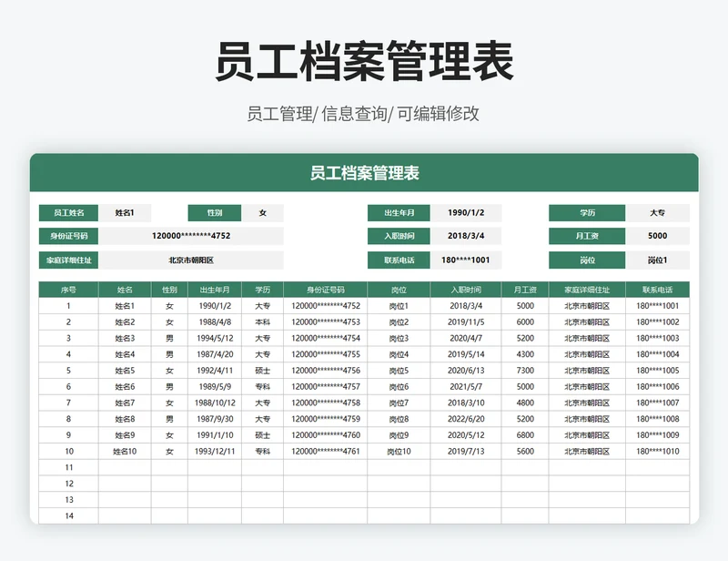Select the 员工姓名 value cell 姓名1
Image resolution: width=728 pixels, height=561 pixels.
pos(125,213)
